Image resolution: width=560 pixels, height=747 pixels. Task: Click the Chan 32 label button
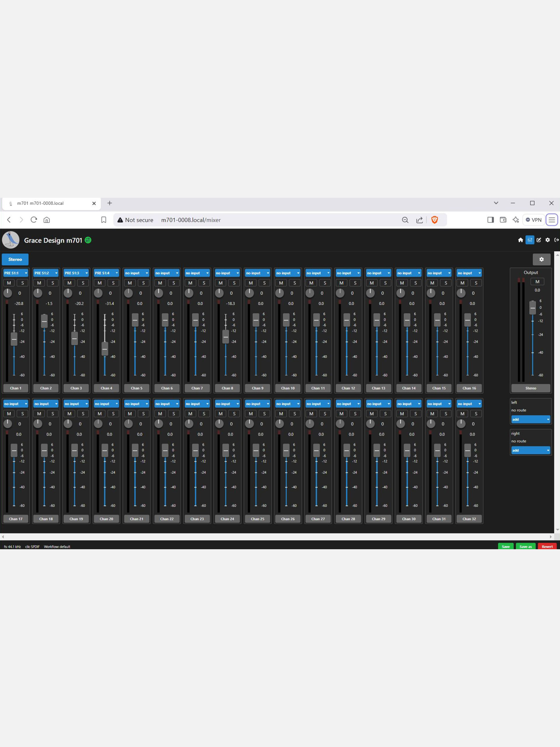[469, 519]
